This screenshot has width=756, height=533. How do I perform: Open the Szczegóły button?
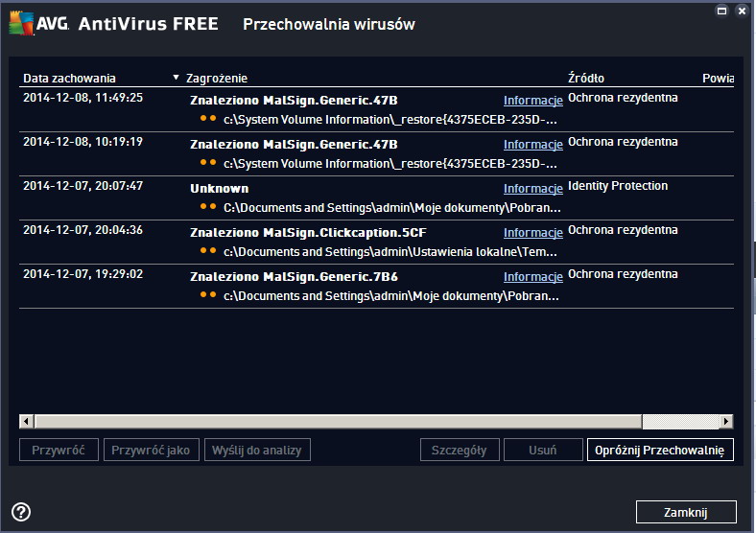tap(460, 450)
